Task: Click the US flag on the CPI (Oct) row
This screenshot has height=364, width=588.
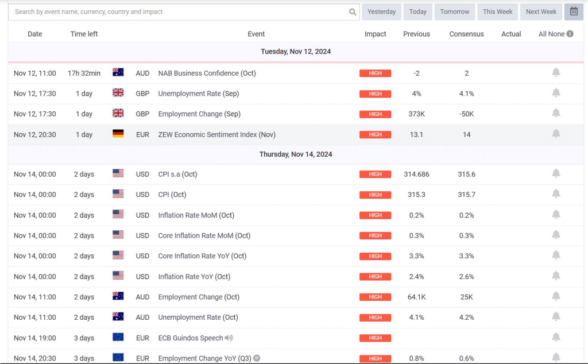Action: (x=118, y=195)
